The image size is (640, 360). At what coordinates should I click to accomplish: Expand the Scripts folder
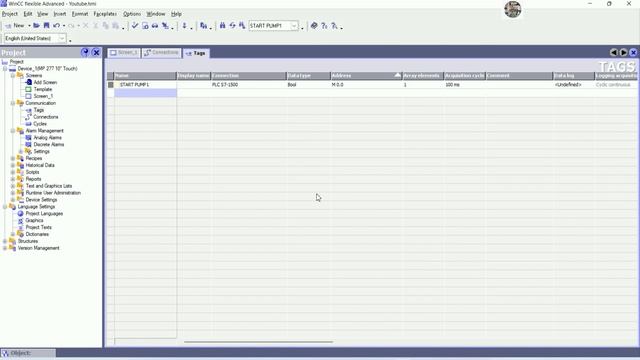click(13, 172)
